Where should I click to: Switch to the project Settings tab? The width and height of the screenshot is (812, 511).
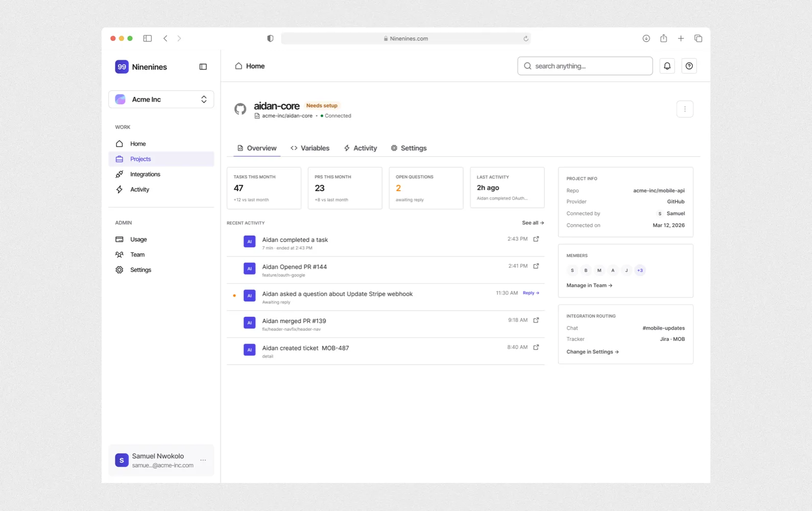[x=409, y=148]
